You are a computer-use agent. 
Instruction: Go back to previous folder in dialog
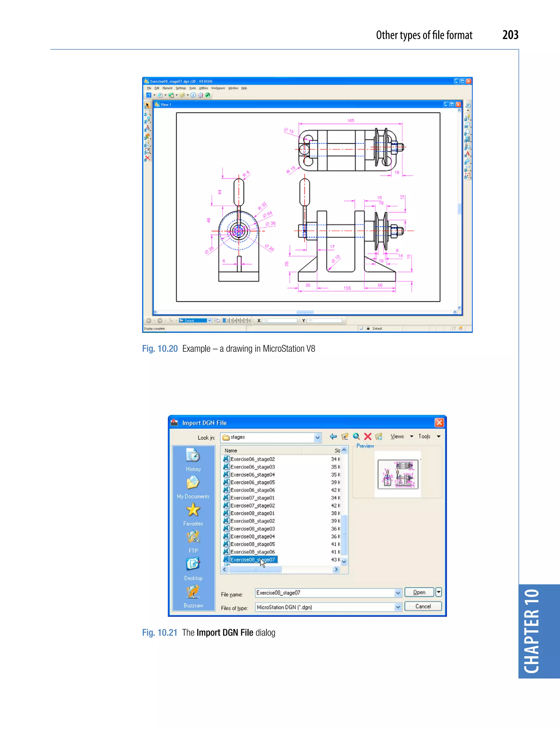pos(333,436)
